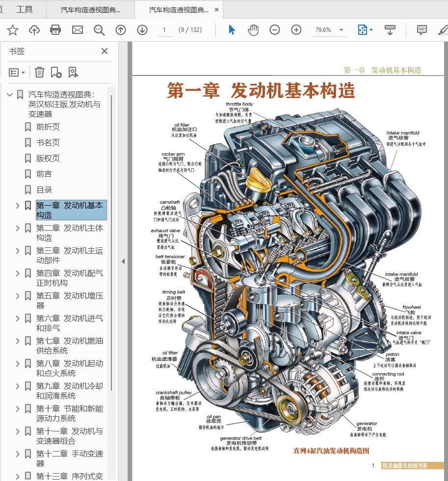Go to previous page with up arrow
Viewport: 448px width, 481px height.
coord(121,30)
